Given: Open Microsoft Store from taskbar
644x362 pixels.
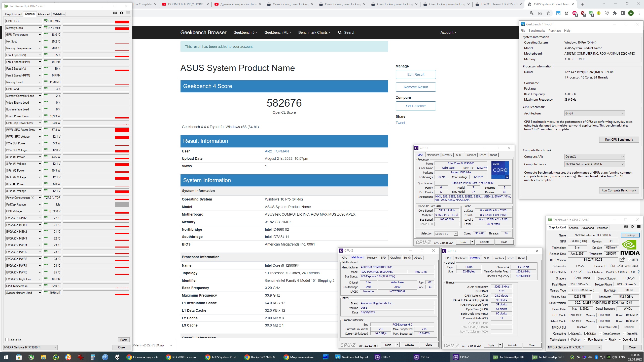Looking at the screenshot, I should pos(19,357).
